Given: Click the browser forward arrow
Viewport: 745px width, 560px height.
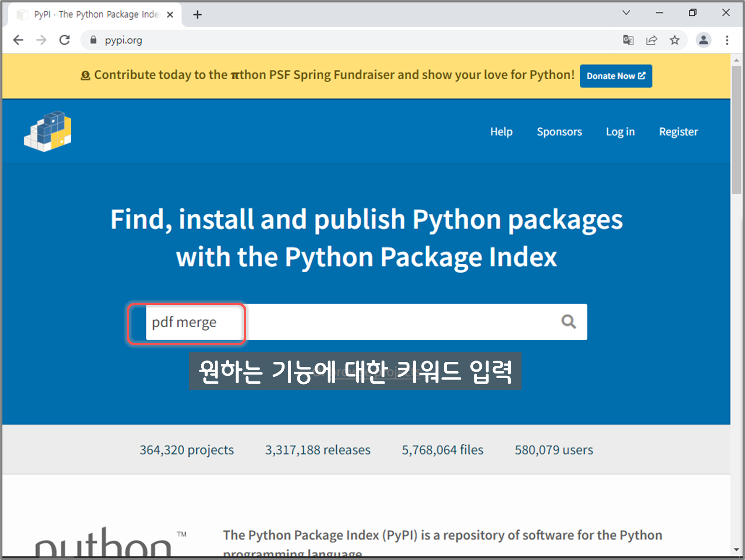Looking at the screenshot, I should [x=41, y=40].
